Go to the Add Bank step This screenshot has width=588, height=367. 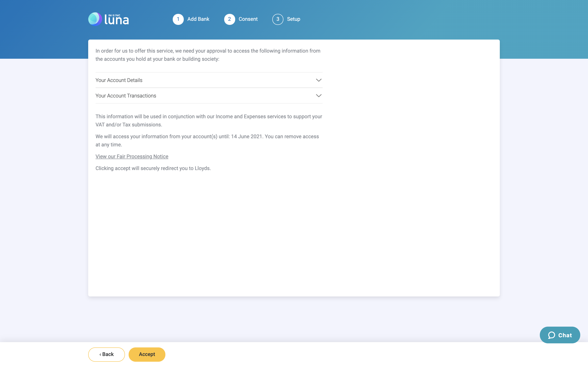198,19
